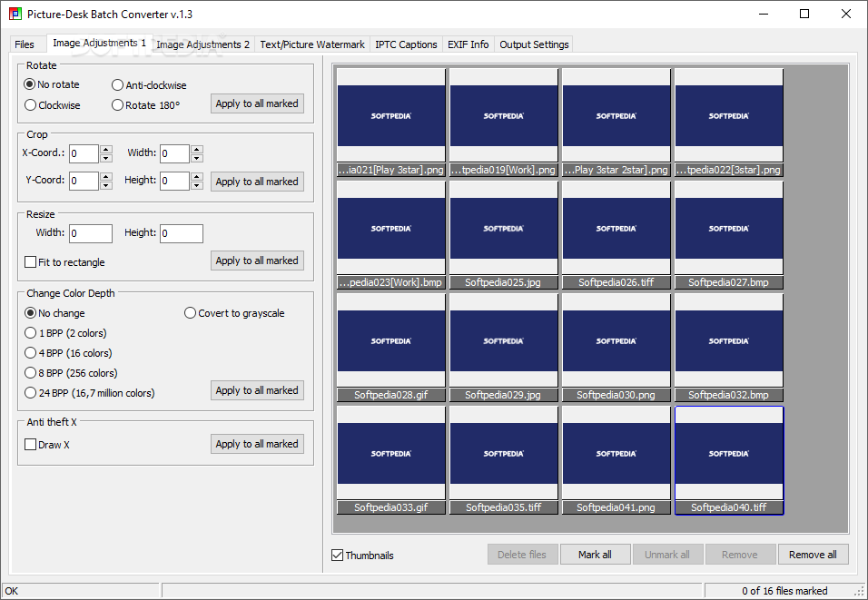Apply crop to all marked files

point(257,182)
